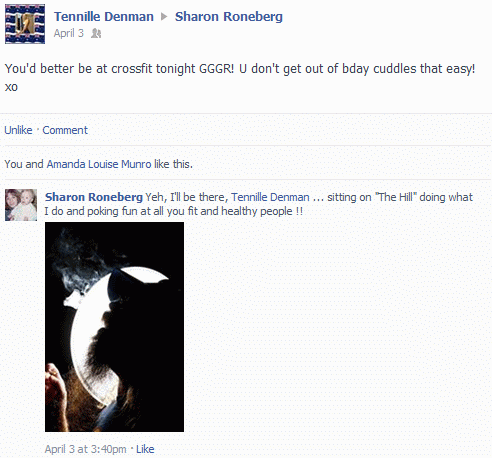This screenshot has width=492, height=458.
Task: View the smoking silhouette photo in the comment
Action: 114,327
